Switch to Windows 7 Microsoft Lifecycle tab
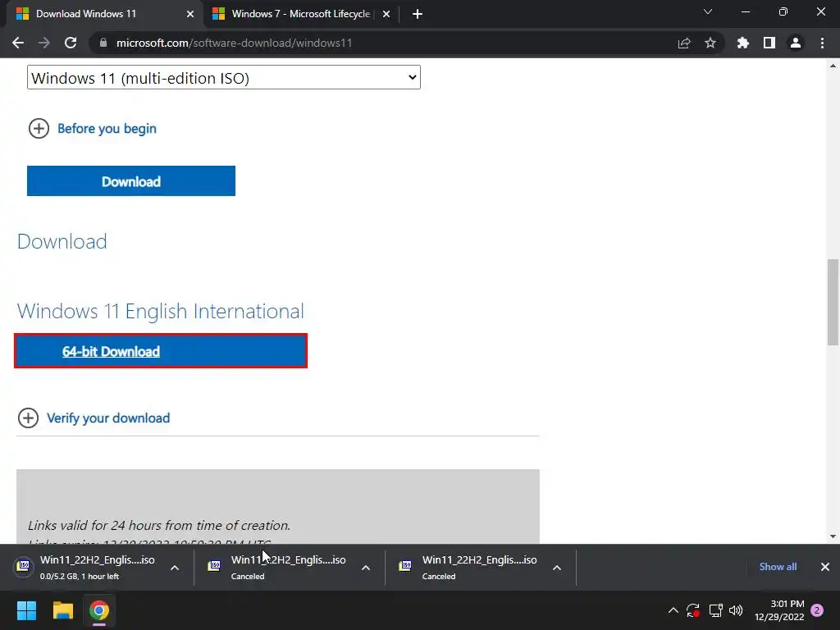The width and height of the screenshot is (840, 630). click(x=300, y=14)
